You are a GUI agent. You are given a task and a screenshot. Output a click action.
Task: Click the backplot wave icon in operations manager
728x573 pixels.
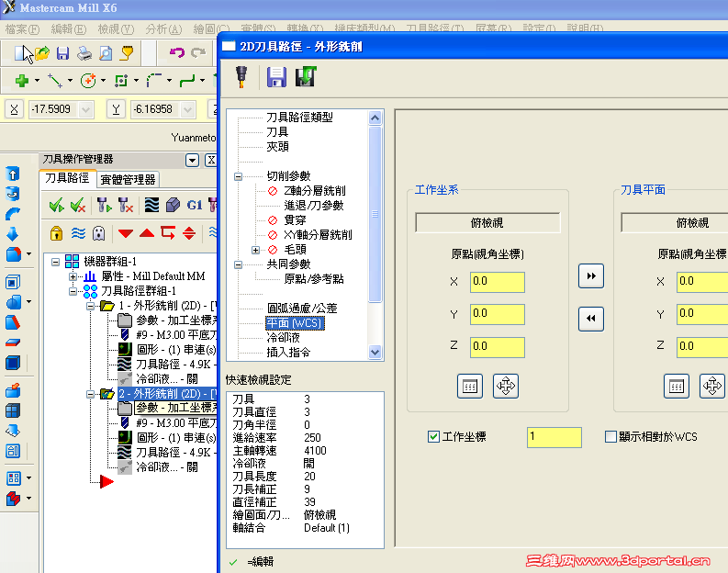point(151,205)
